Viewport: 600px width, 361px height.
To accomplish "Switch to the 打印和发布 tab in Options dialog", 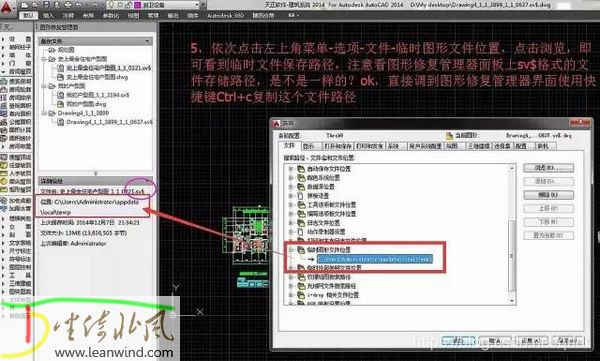I will click(369, 146).
